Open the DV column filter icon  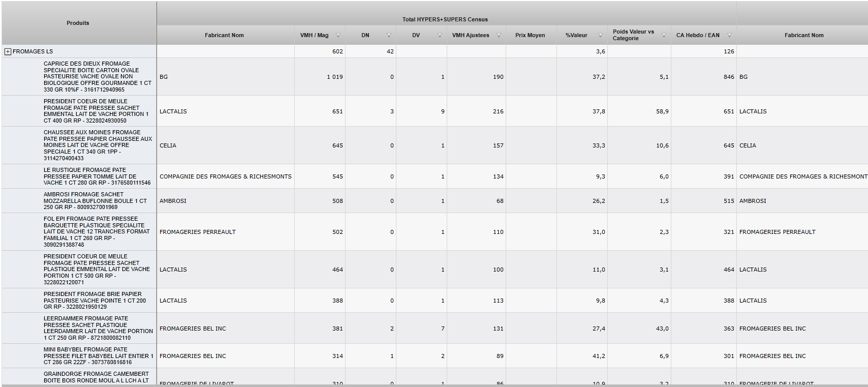point(440,36)
